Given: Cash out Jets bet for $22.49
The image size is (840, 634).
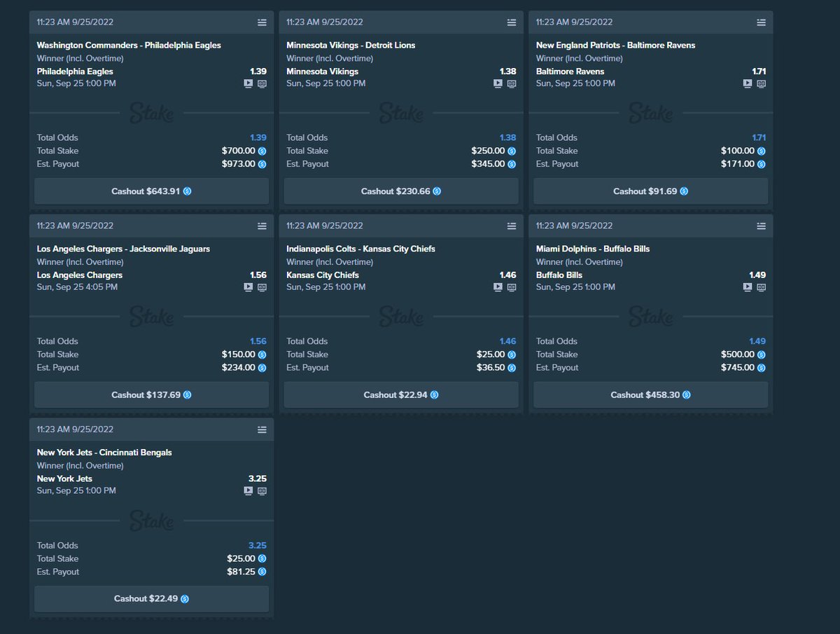Looking at the screenshot, I should point(151,599).
